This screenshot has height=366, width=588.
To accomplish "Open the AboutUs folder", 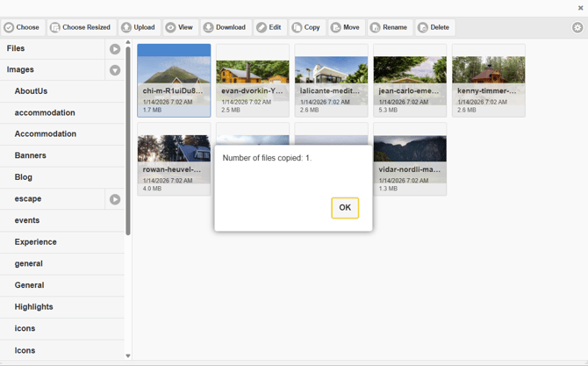I will [x=62, y=91].
